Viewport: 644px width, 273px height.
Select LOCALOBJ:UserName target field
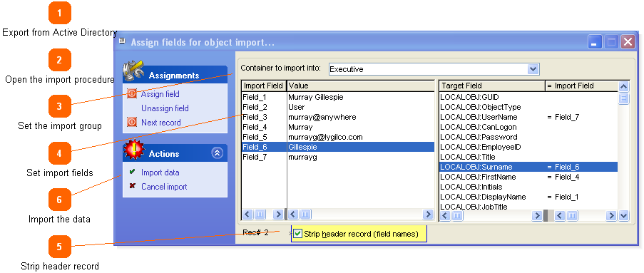point(528,117)
